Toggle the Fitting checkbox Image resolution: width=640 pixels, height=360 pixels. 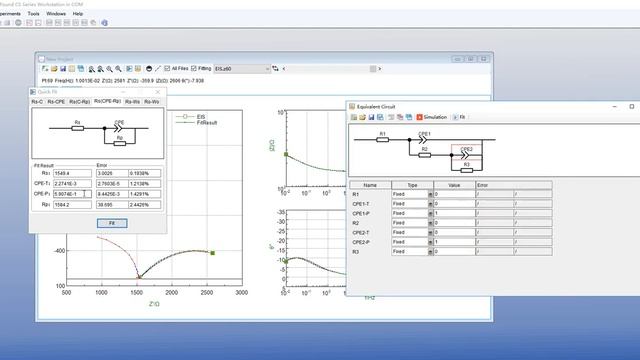click(194, 69)
